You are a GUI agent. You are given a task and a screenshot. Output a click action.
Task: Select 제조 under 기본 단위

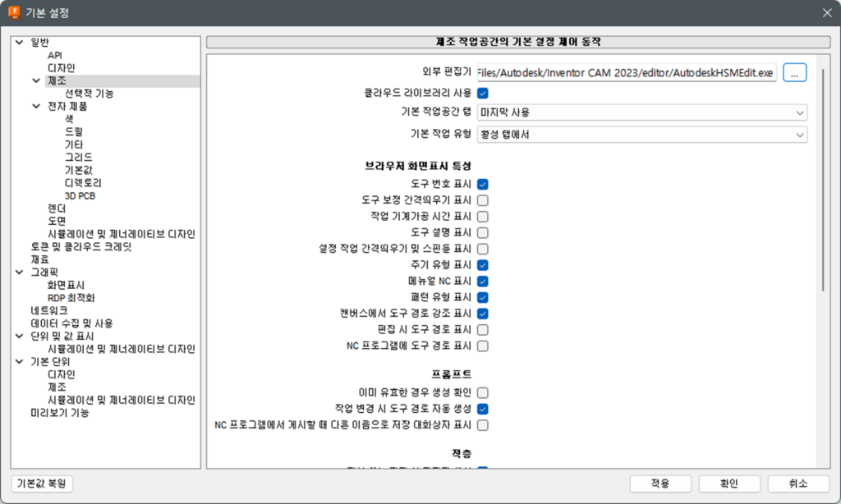click(x=57, y=387)
